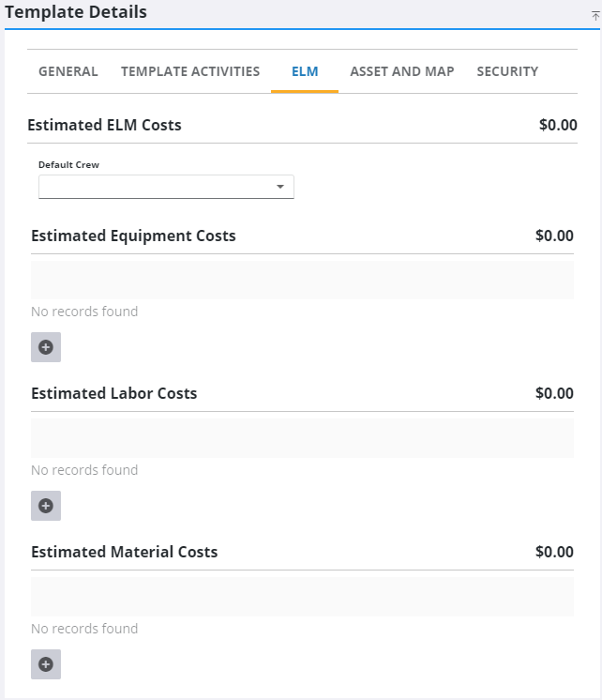
Task: Add an estimated equipment cost record
Action: coord(46,347)
